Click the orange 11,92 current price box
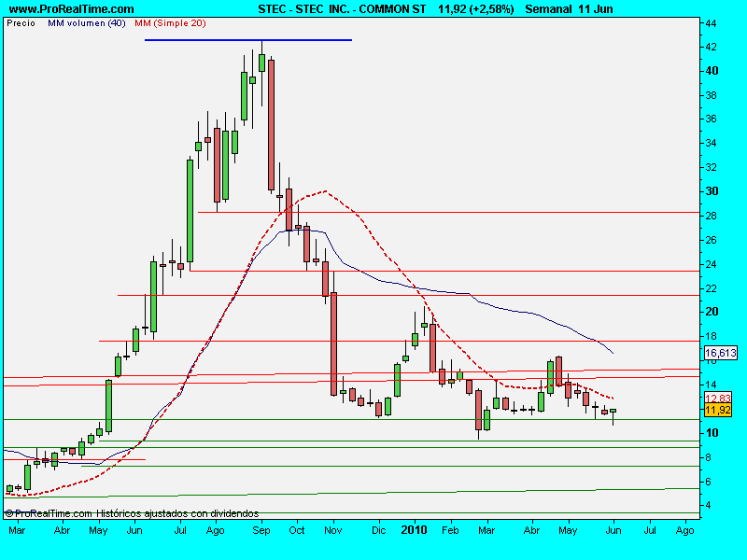This screenshot has height=560, width=747. tap(718, 410)
